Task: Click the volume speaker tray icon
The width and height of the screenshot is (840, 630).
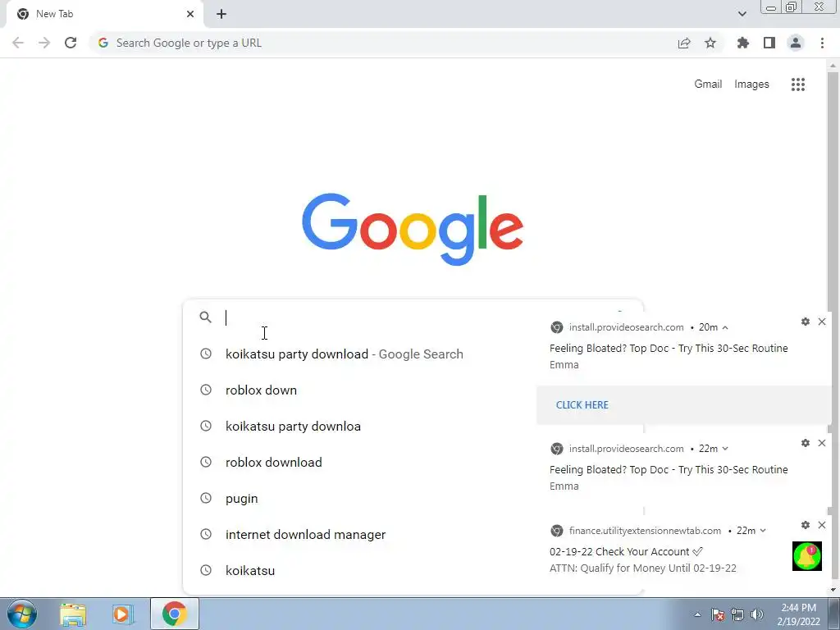Action: click(757, 614)
